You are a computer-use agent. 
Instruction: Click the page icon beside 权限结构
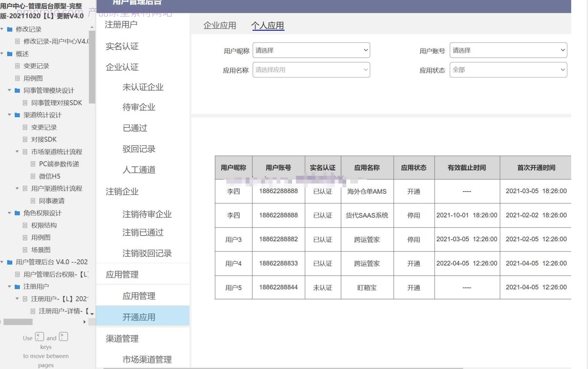click(25, 225)
